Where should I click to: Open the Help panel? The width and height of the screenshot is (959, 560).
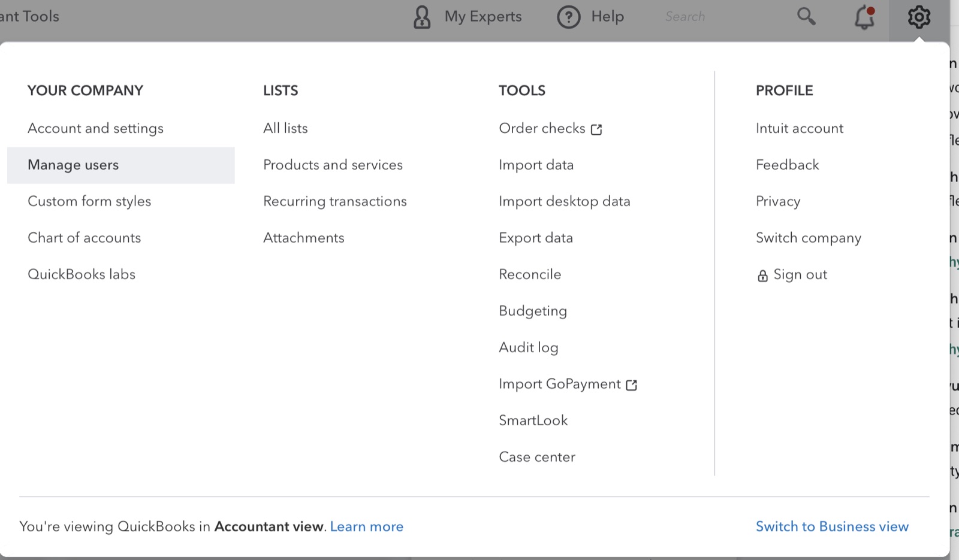[607, 17]
